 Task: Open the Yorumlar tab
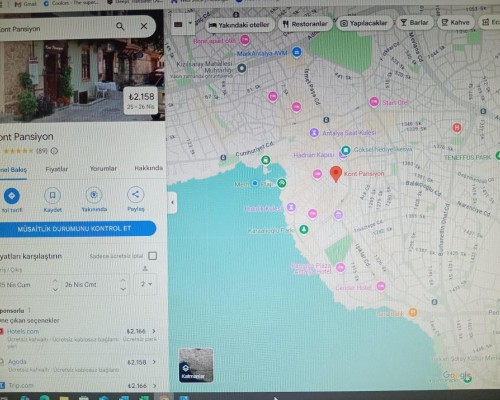coord(103,169)
